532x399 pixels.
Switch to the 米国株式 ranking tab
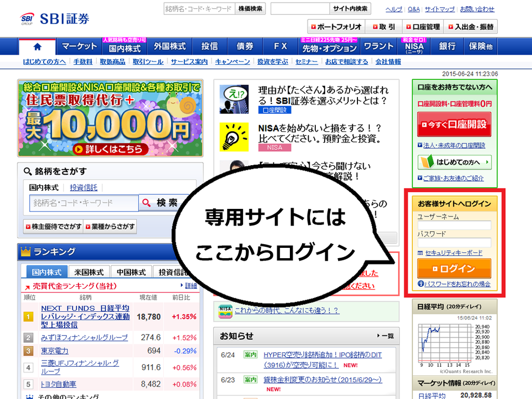[x=89, y=272]
